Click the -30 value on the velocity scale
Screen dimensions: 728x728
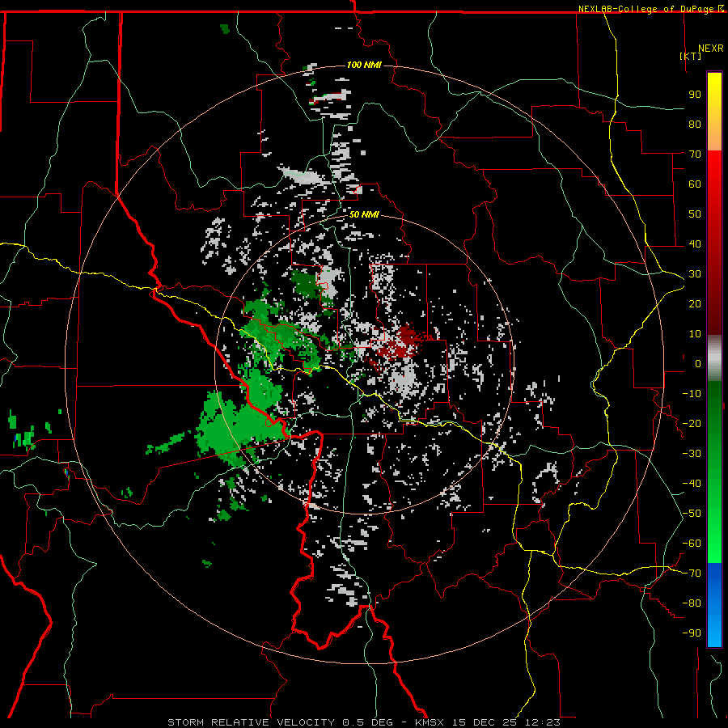tap(692, 454)
